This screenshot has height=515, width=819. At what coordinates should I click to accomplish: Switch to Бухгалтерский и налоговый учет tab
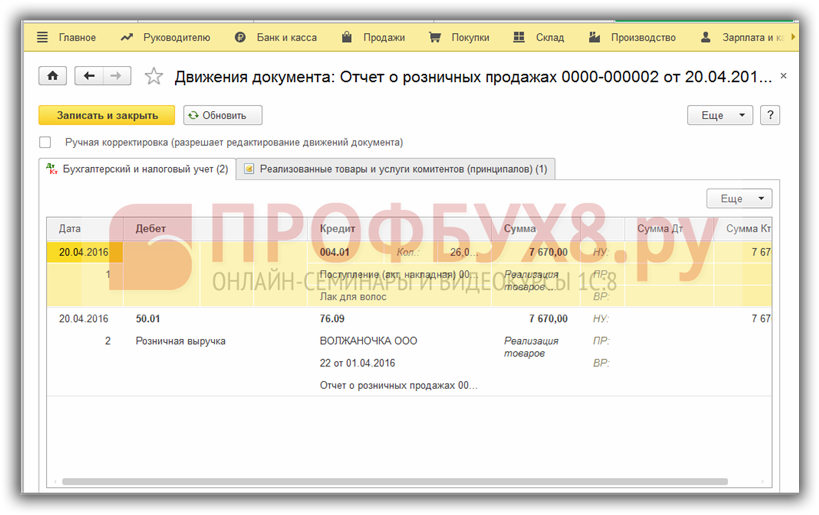tap(138, 169)
